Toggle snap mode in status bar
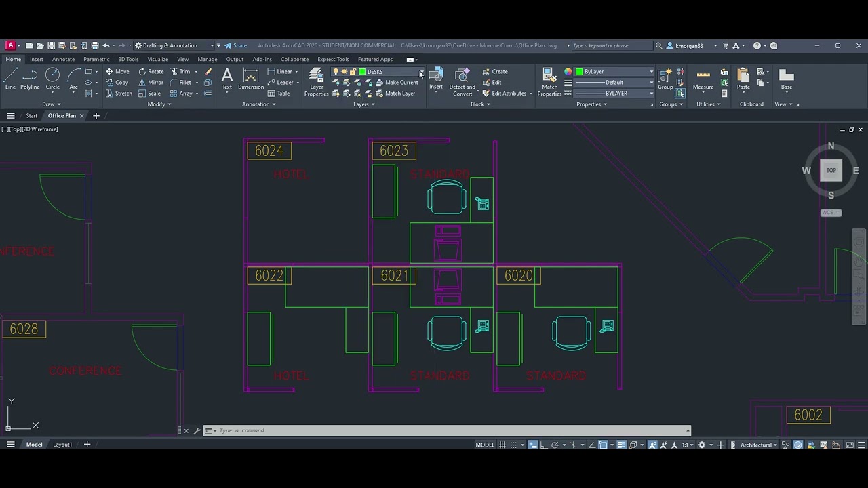 (513, 445)
